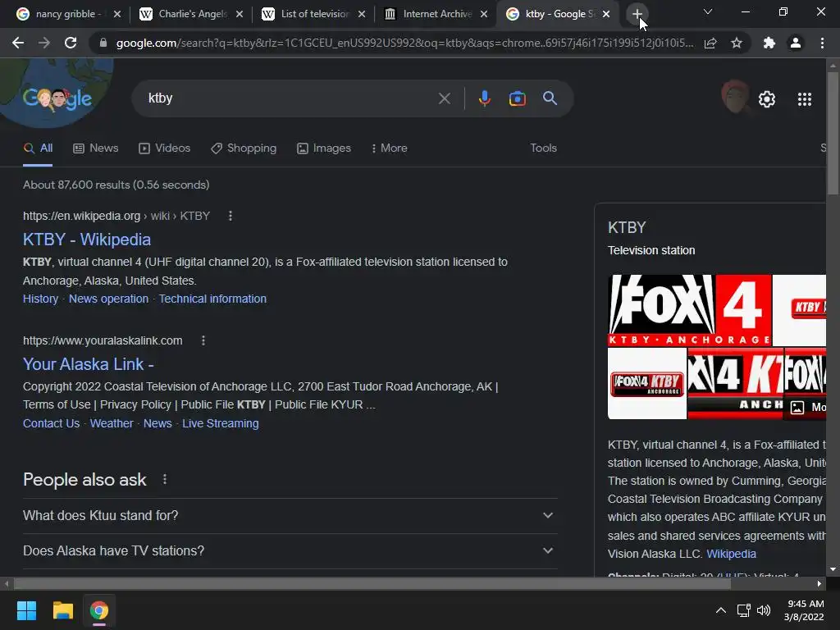Screen dimensions: 840x630
Task: Open the Fox 4 KTBY Anchorage logo image
Action: coord(689,310)
